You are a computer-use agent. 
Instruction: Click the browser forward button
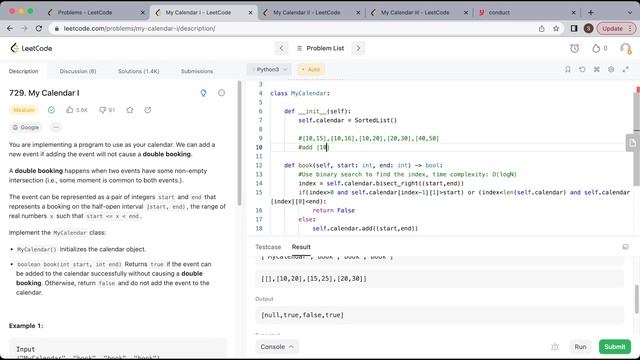click(24, 29)
